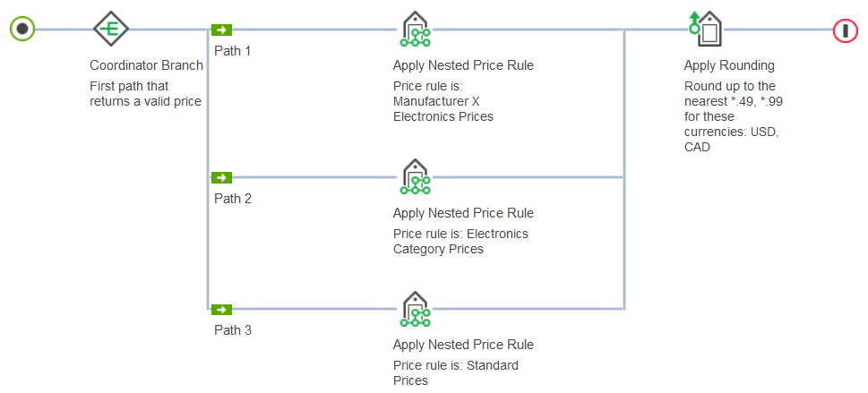Click the Path 1 label
The width and height of the screenshot is (868, 393).
pyautogui.click(x=233, y=51)
